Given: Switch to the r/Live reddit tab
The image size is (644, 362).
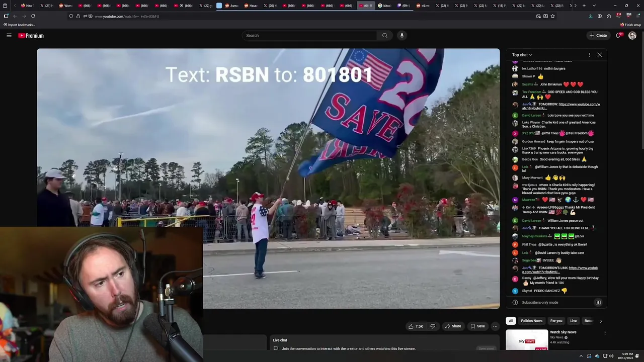Looking at the screenshot, I should coord(423,6).
